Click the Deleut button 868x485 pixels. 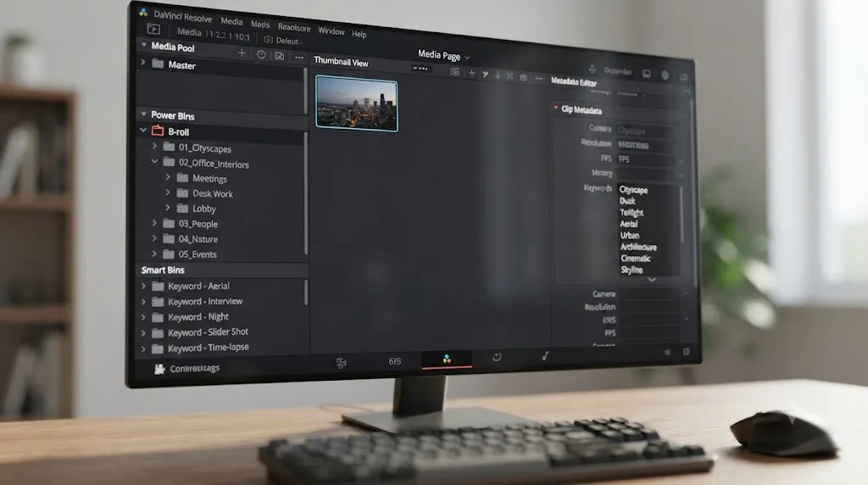pyautogui.click(x=282, y=41)
